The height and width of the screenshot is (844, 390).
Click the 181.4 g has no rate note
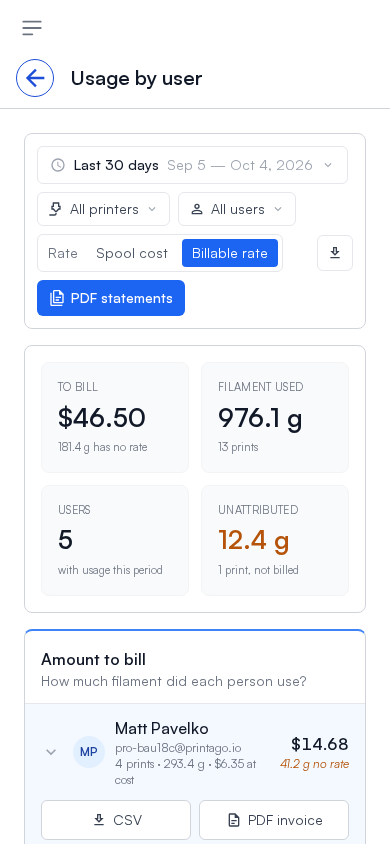[103, 447]
